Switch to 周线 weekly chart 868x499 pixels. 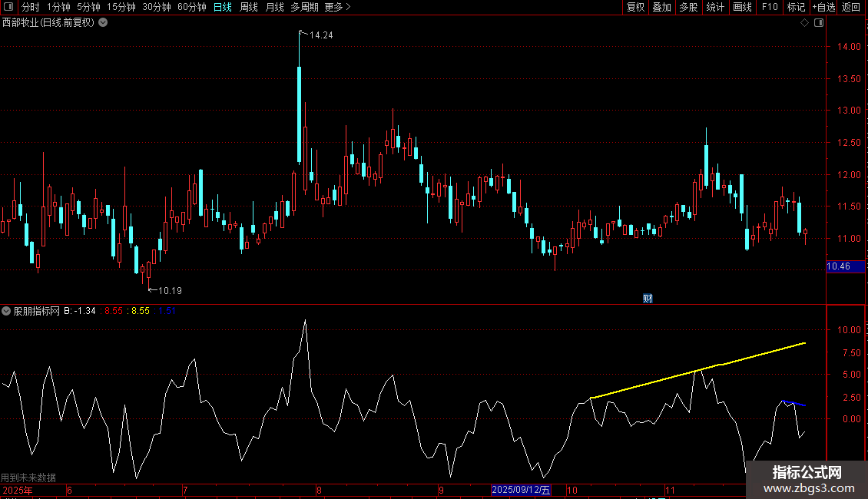click(x=249, y=7)
